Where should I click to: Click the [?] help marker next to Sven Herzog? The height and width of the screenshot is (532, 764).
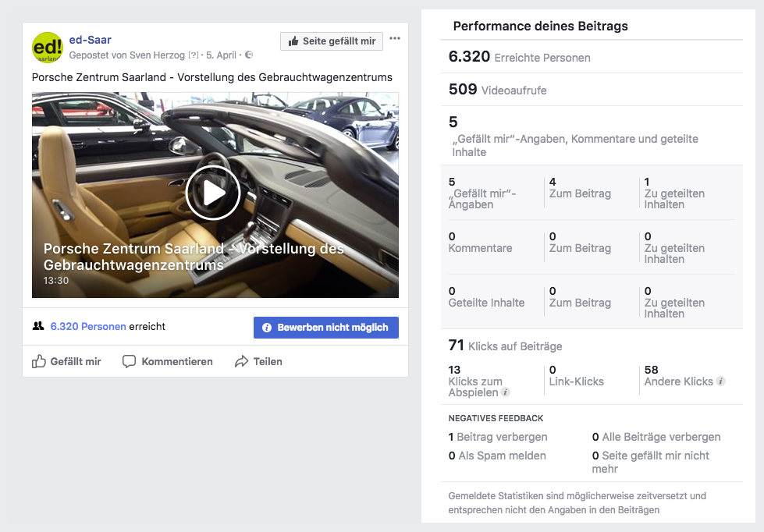tap(194, 55)
